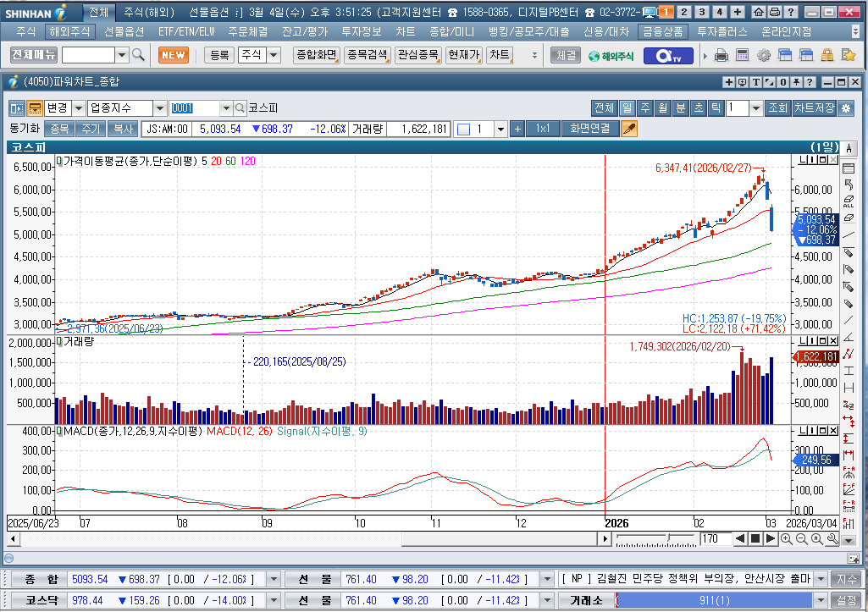
Task: Open the 거래소 911(1) dropdown
Action: pyautogui.click(x=821, y=600)
